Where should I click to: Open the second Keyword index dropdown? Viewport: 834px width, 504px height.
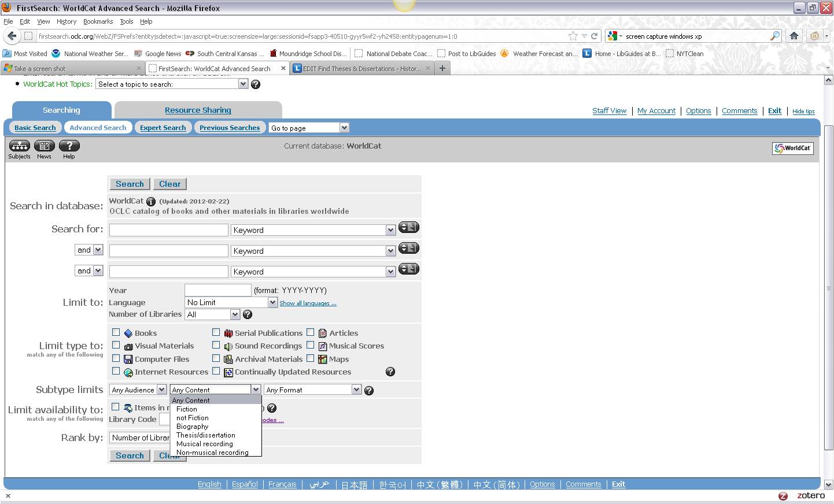click(313, 251)
